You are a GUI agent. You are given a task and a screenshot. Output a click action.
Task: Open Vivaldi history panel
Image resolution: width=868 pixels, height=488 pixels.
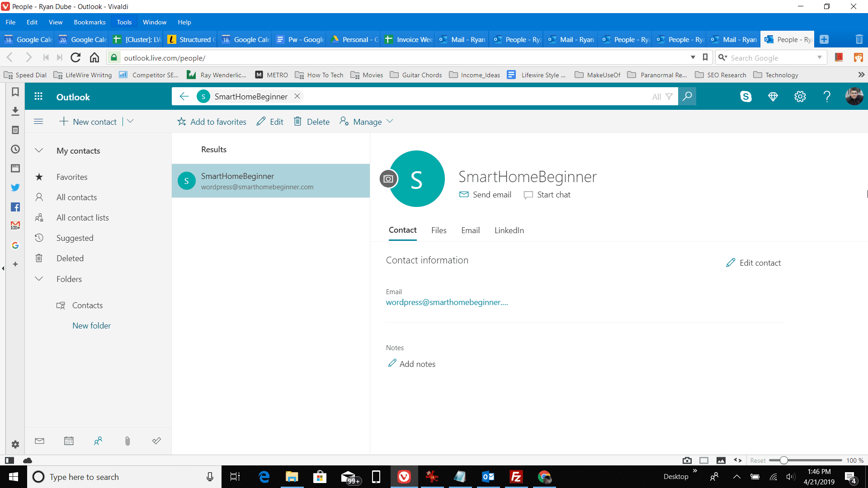tap(15, 149)
